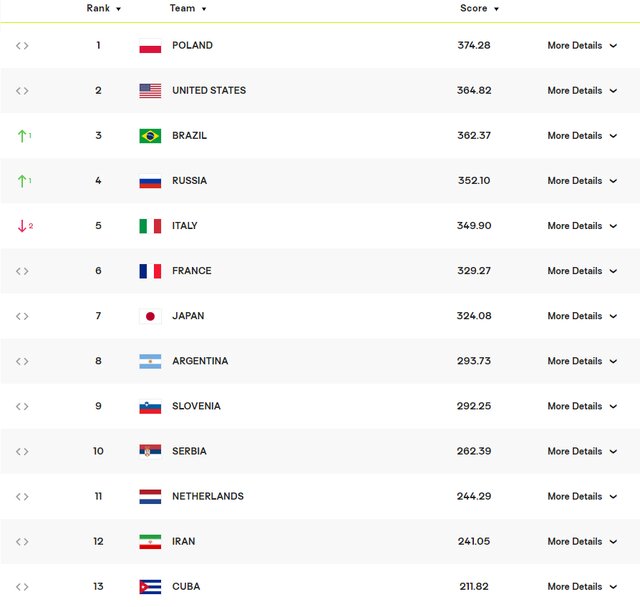This screenshot has height=607, width=640.
Task: Expand More Details for Russia
Action: pyautogui.click(x=582, y=181)
